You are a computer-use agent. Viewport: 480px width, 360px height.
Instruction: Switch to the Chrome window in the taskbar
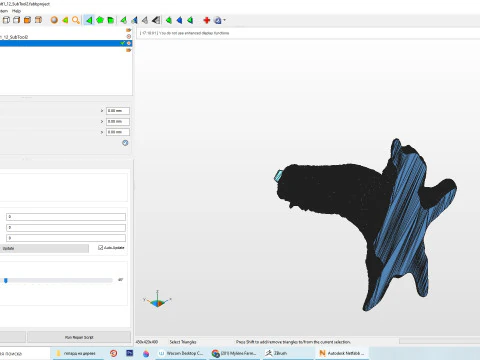235,353
